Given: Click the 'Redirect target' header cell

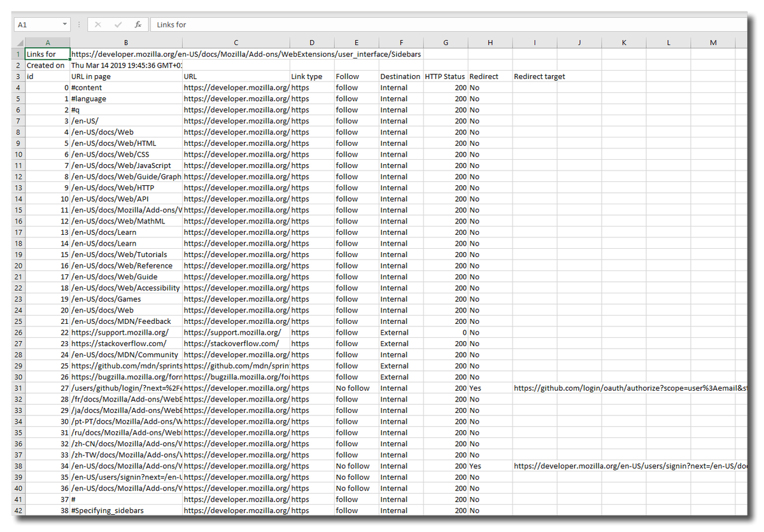Looking at the screenshot, I should tap(535, 76).
